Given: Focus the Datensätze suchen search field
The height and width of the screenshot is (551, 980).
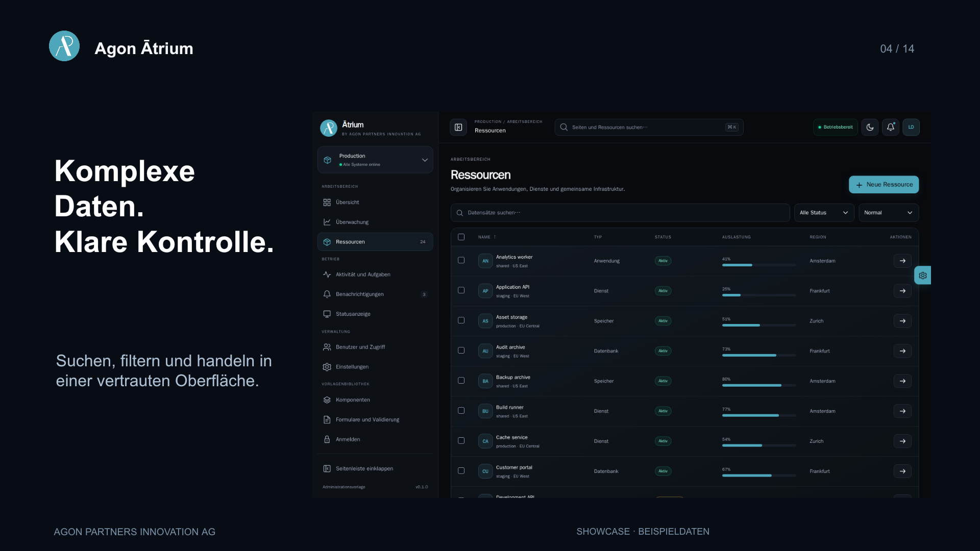Looking at the screenshot, I should 620,213.
